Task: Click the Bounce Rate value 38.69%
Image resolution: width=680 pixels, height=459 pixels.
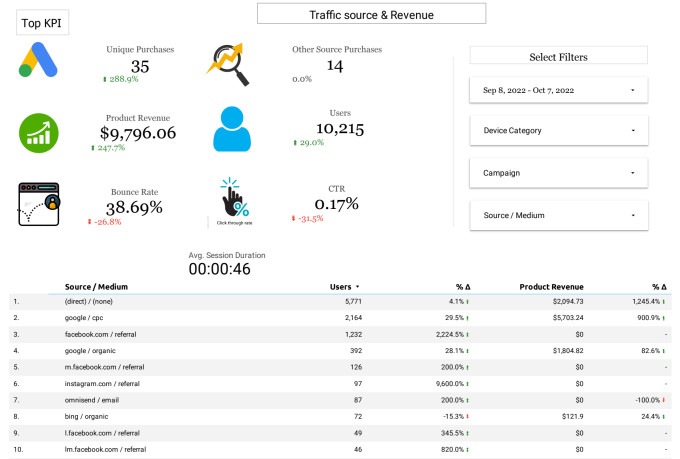Action: 134,207
